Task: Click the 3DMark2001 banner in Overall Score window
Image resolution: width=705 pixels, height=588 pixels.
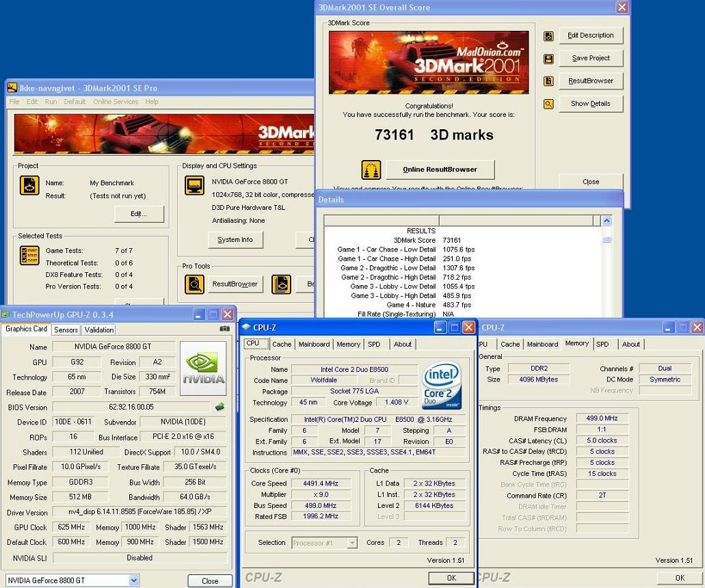Action: coord(429,62)
